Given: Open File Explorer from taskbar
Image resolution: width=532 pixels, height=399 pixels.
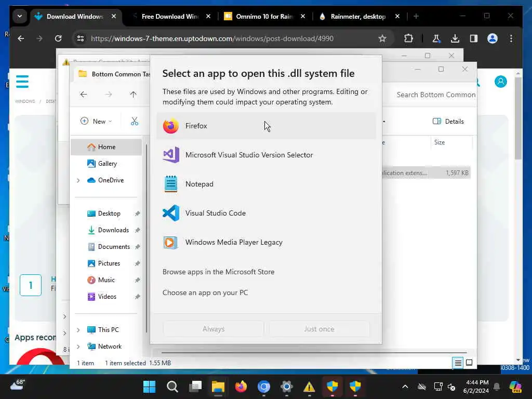Looking at the screenshot, I should [x=218, y=387].
